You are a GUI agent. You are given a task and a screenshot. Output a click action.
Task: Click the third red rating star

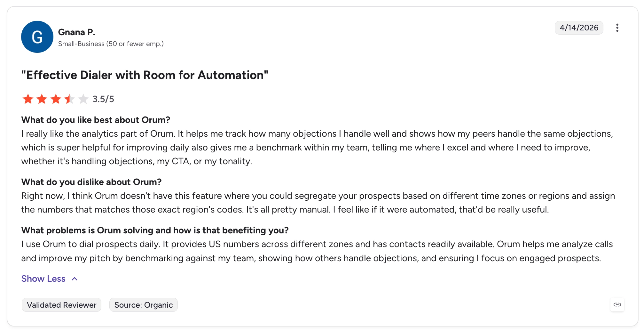tap(56, 99)
